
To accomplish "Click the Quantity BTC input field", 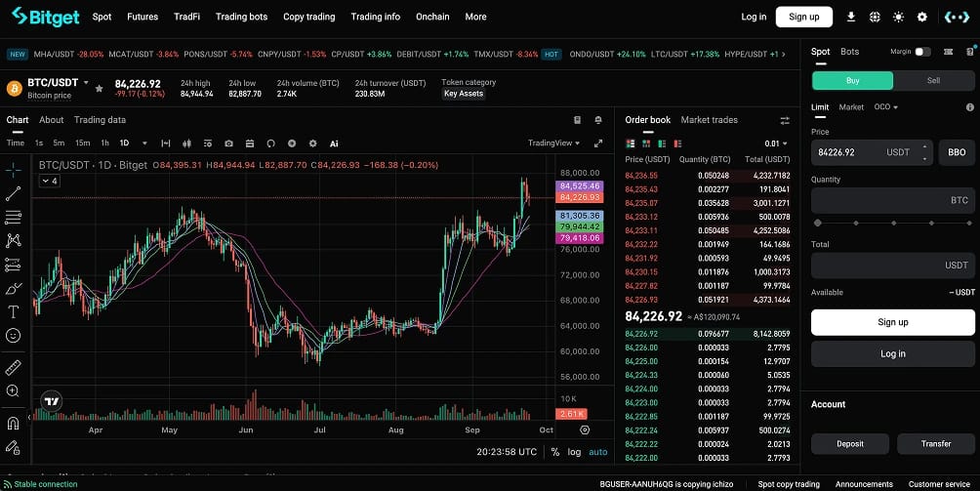I will [x=892, y=200].
